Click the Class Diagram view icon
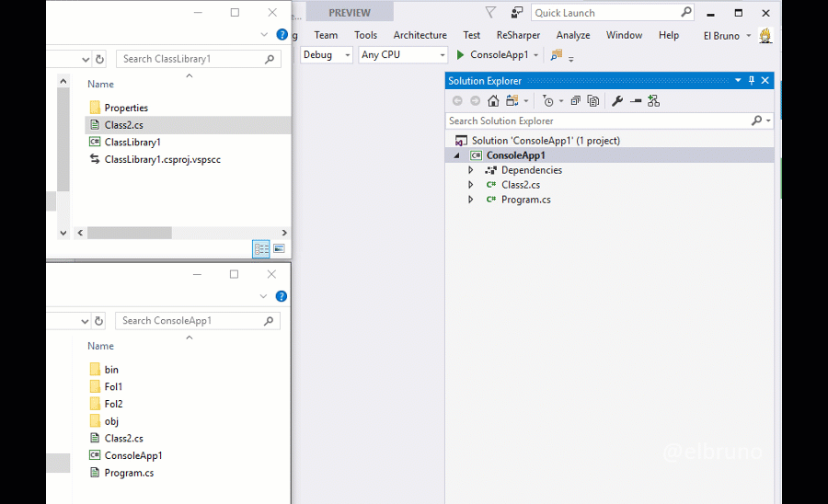The width and height of the screenshot is (828, 504). coord(653,101)
